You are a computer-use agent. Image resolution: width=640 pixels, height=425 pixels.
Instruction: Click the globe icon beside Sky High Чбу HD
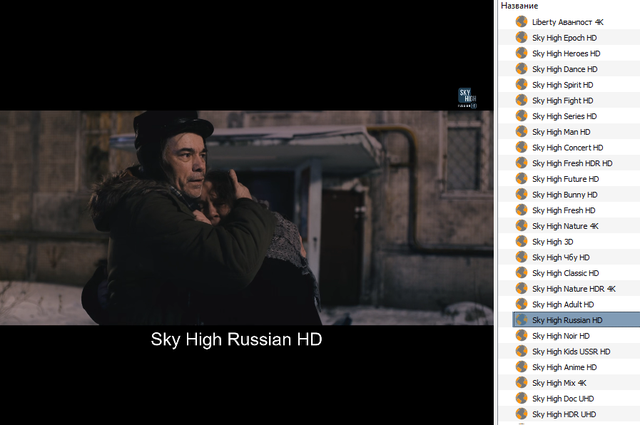point(521,257)
